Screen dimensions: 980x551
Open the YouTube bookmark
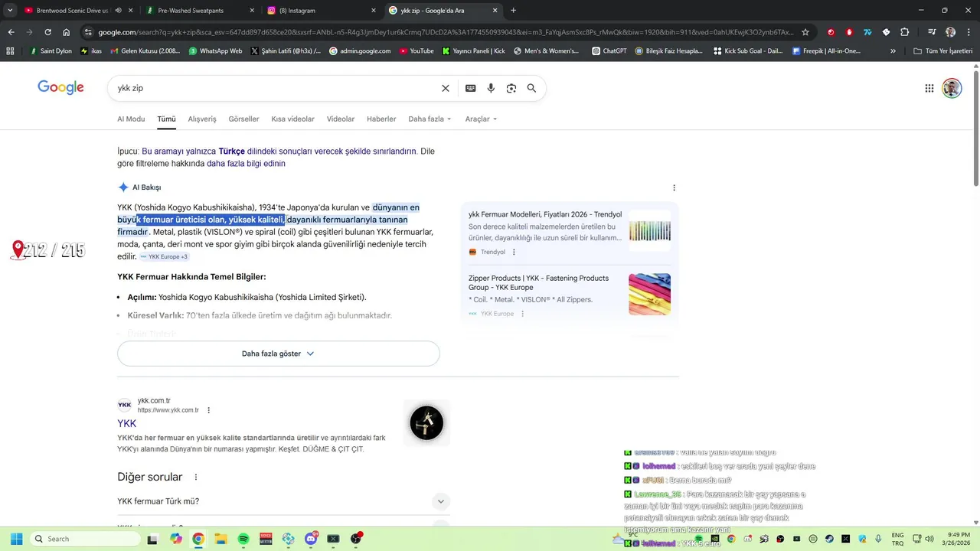tap(416, 51)
